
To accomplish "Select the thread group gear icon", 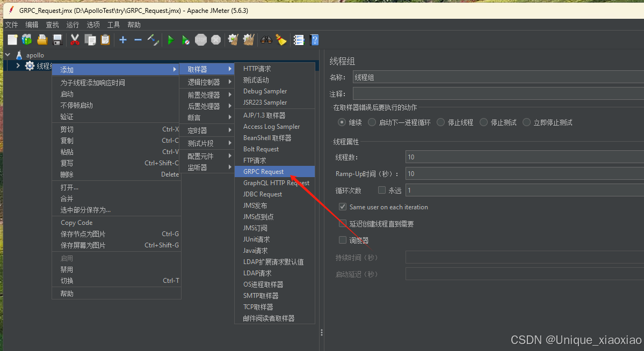I will pos(30,65).
